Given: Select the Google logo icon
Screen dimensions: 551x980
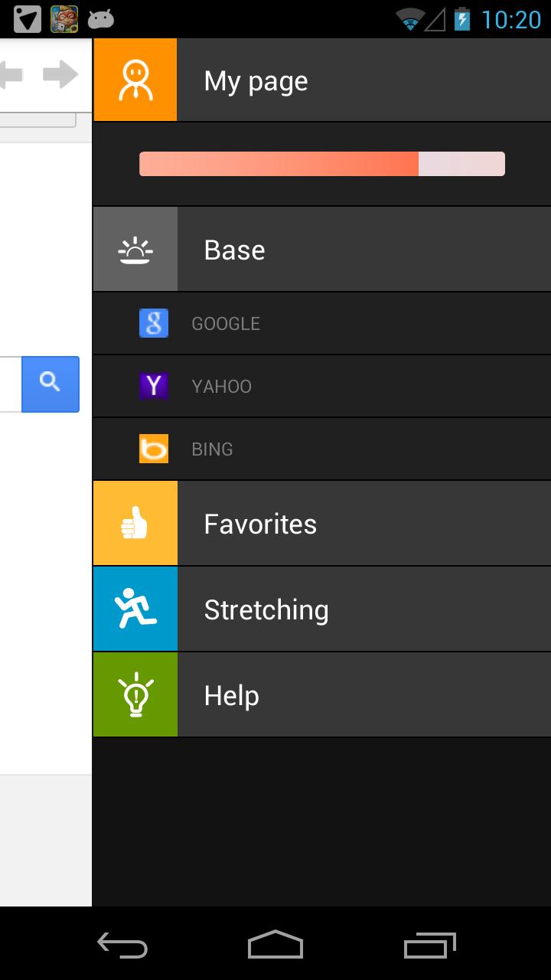Looking at the screenshot, I should click(154, 323).
